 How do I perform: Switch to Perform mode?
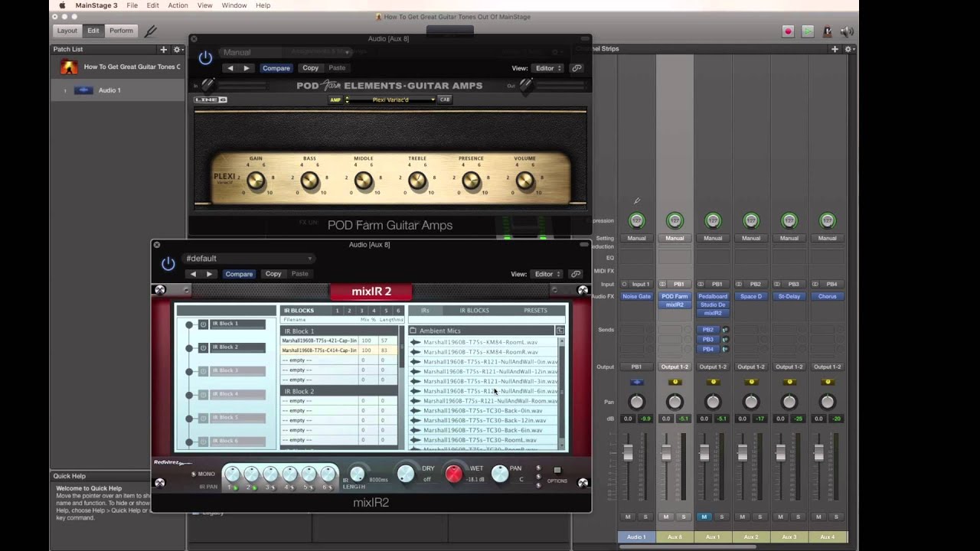[121, 31]
